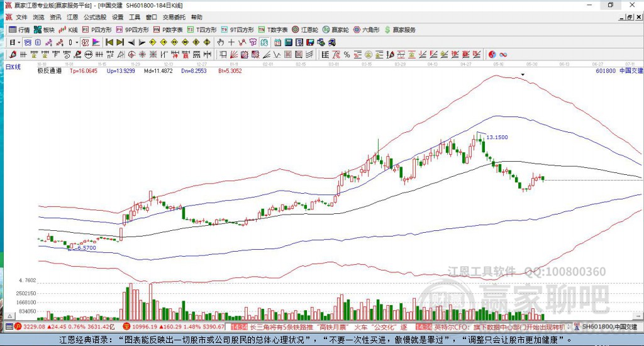Click the black right-arrow step icon

pos(142,42)
